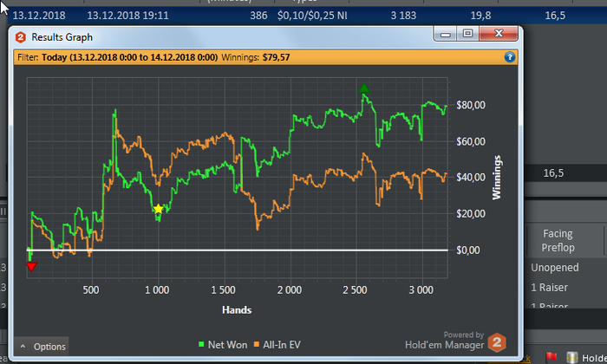Viewport: 607px width, 364px height.
Task: Click the Net Won legend label
Action: pyautogui.click(x=227, y=345)
